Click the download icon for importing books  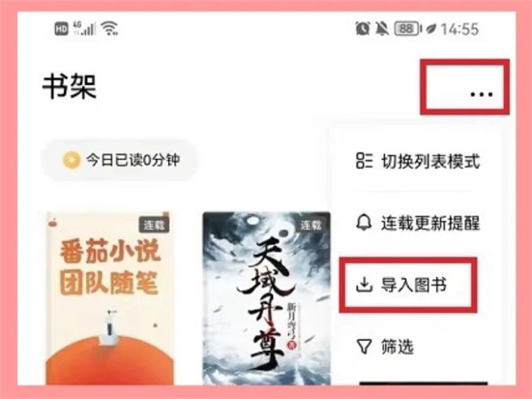[364, 285]
